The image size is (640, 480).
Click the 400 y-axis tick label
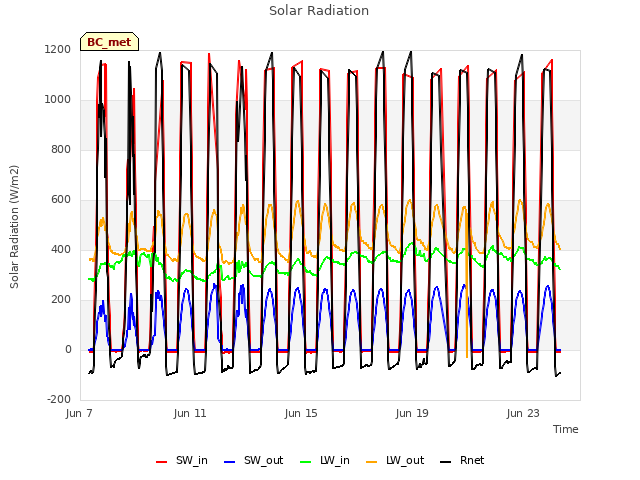61,249
